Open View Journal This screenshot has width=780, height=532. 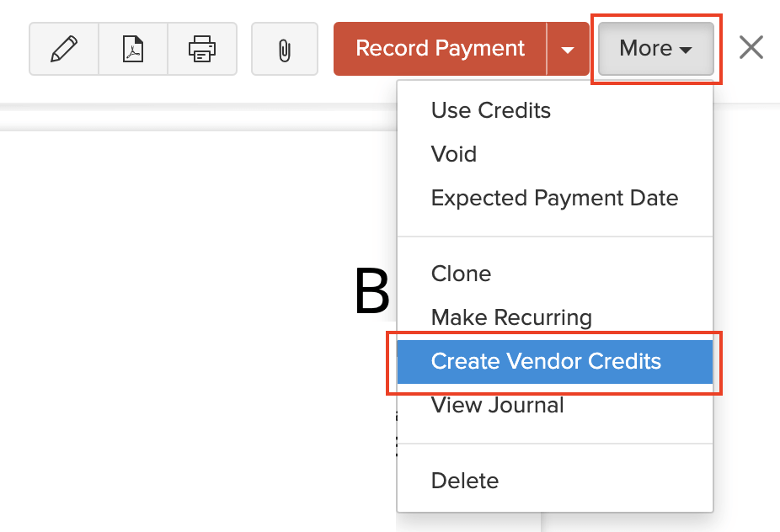coord(497,405)
